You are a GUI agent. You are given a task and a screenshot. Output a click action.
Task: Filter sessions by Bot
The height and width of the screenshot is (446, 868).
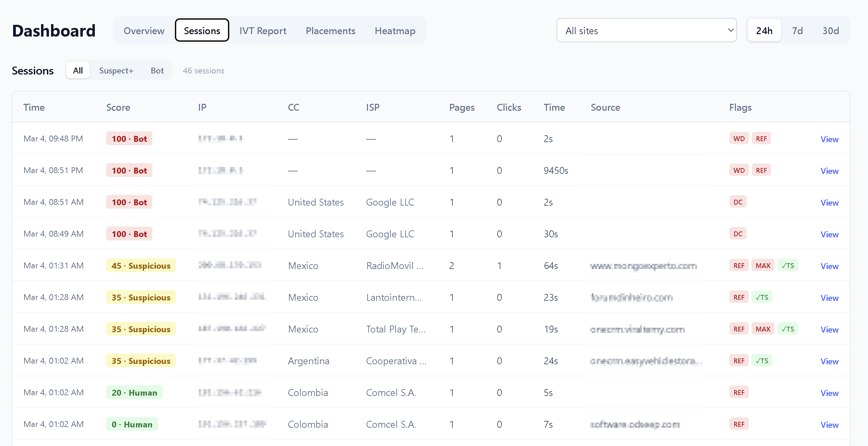157,70
